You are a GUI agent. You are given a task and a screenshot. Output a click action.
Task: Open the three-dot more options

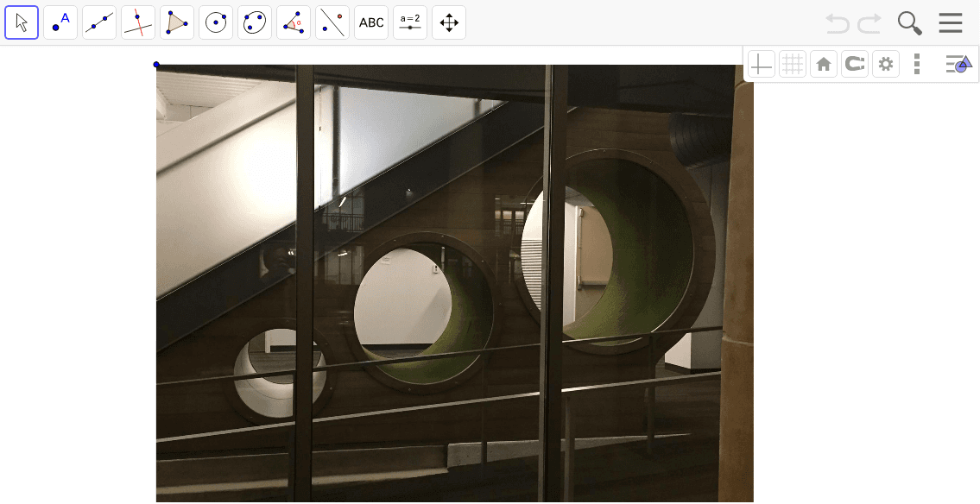pyautogui.click(x=917, y=64)
